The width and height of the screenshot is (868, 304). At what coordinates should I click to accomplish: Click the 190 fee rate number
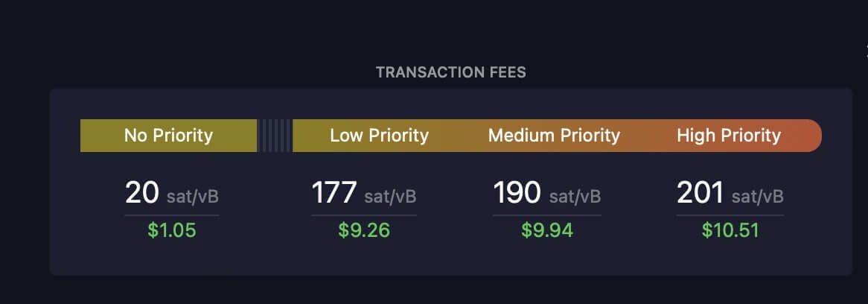click(516, 194)
